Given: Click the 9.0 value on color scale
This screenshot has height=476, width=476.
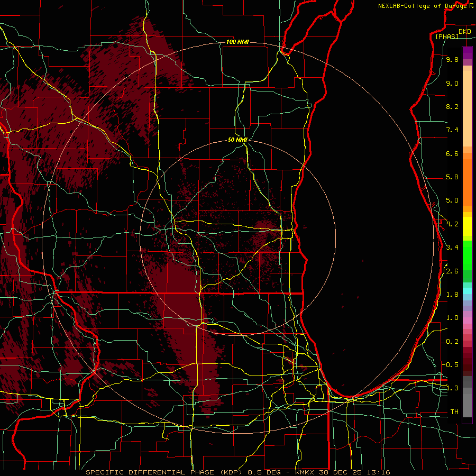Looking at the screenshot, I should 452,83.
